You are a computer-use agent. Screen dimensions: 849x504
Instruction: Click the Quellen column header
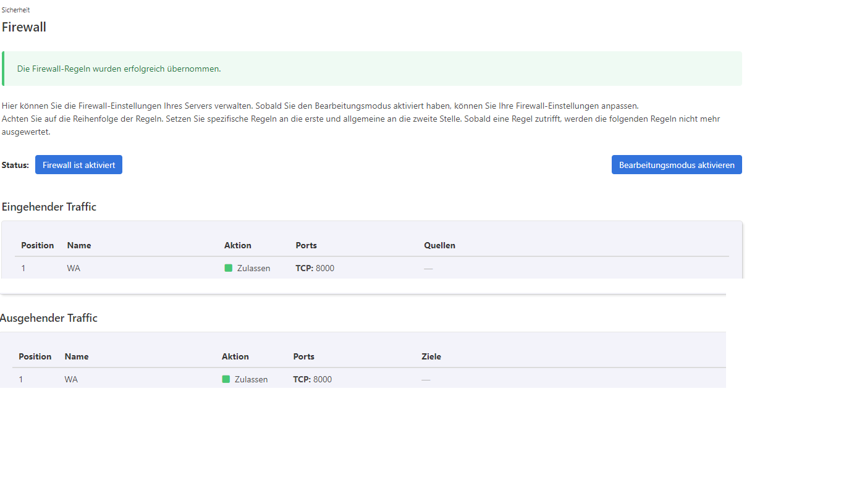point(439,245)
